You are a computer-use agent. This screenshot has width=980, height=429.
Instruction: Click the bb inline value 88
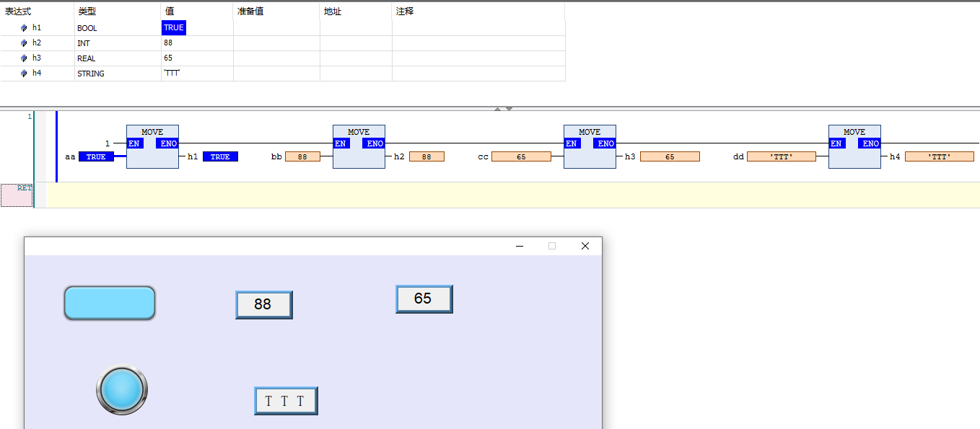[302, 156]
